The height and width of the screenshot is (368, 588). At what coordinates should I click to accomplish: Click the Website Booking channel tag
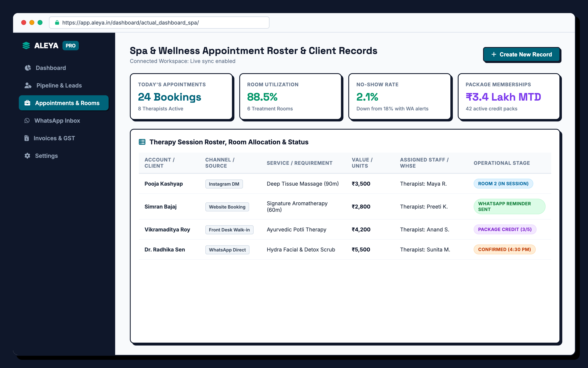tap(227, 207)
